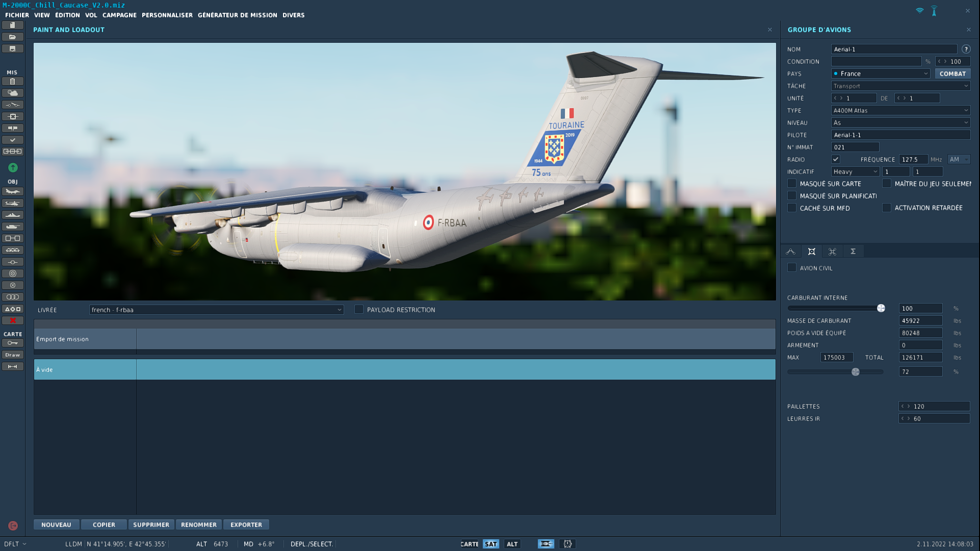980x551 pixels.
Task: Click the COMBAT button
Action: click(x=952, y=73)
